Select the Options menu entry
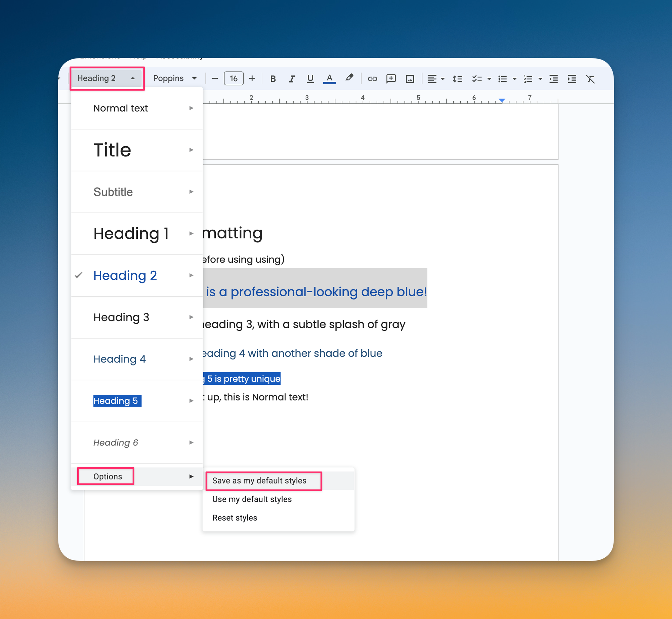The image size is (672, 619). (108, 476)
